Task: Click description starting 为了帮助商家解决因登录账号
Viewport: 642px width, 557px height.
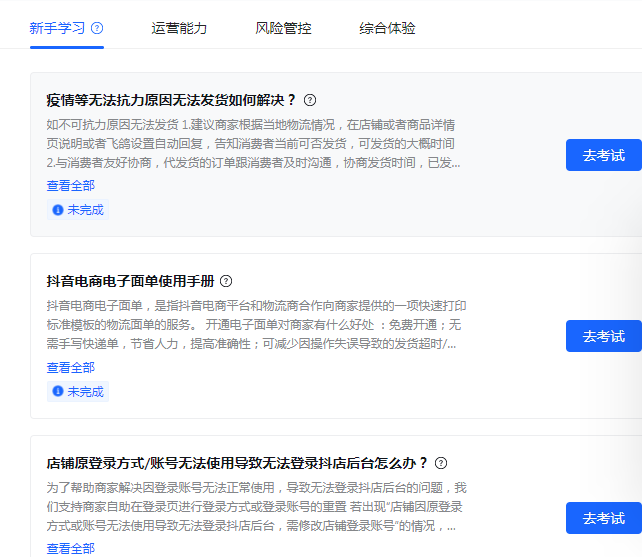Action: point(256,507)
